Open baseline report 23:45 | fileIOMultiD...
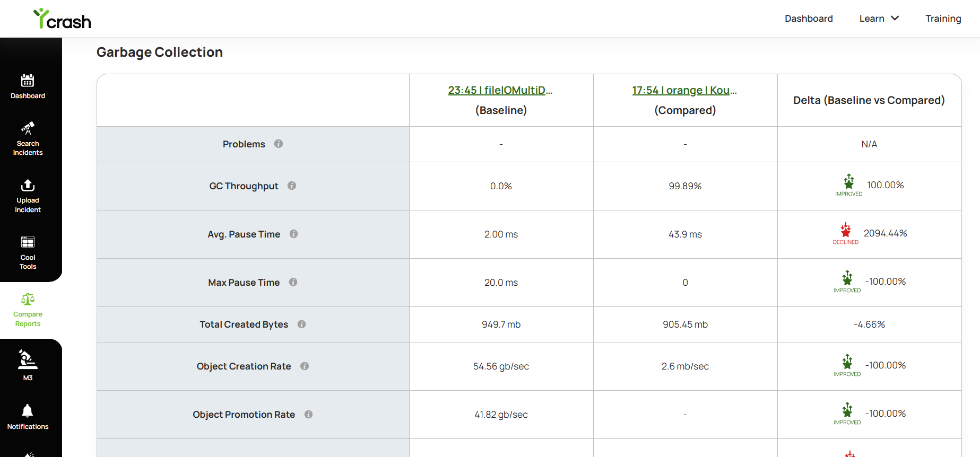Viewport: 980px width, 457px height. 500,90
